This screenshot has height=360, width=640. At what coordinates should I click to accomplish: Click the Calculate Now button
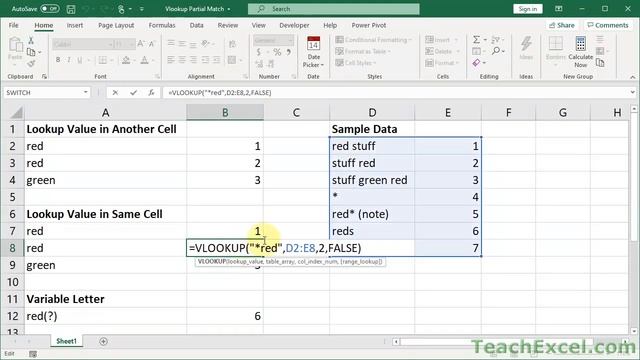point(580,52)
